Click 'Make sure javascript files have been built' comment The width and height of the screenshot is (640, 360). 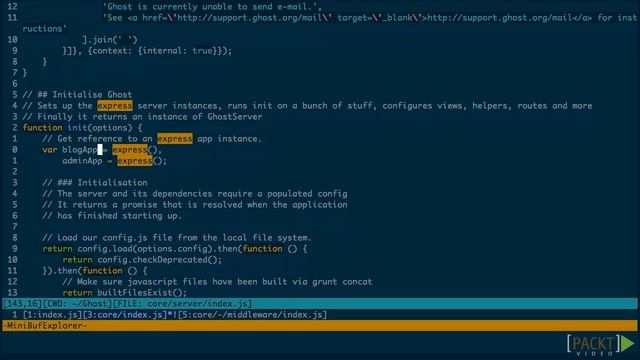[217, 282]
